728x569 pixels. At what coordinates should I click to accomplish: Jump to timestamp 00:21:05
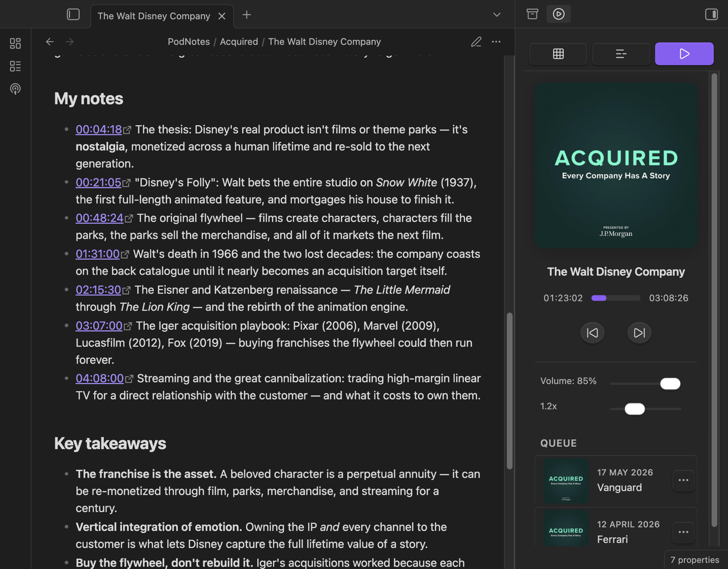[99, 183]
